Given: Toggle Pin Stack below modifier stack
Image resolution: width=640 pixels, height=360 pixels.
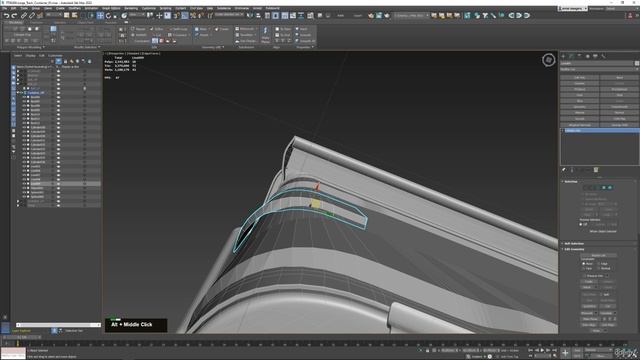Looking at the screenshot, I should 564,170.
